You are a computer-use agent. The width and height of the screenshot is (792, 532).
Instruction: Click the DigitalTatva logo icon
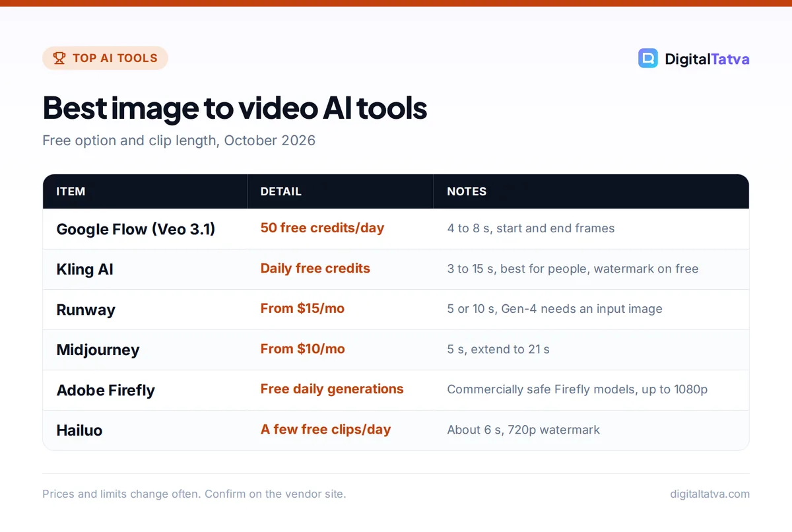pyautogui.click(x=648, y=58)
